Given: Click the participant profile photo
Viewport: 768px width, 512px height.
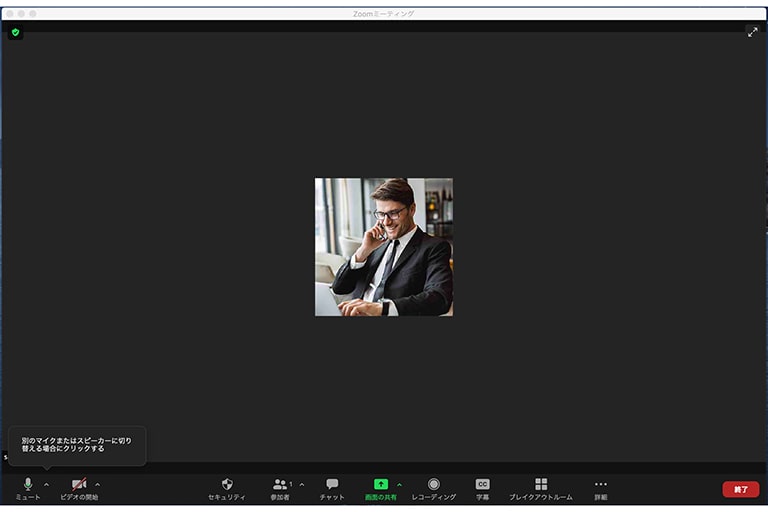Looking at the screenshot, I should (384, 247).
